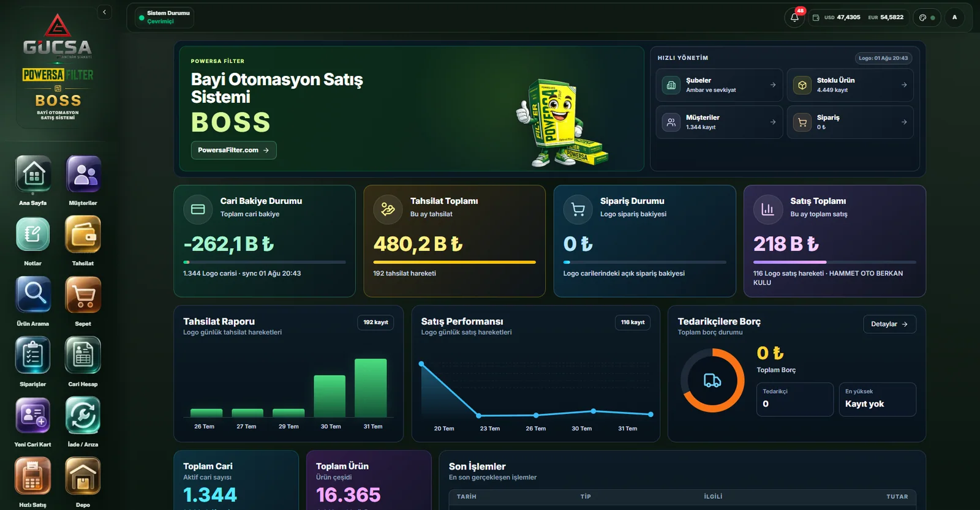Image resolution: width=980 pixels, height=510 pixels.
Task: Click the En yüksek Kayıt yok box
Action: (x=877, y=399)
